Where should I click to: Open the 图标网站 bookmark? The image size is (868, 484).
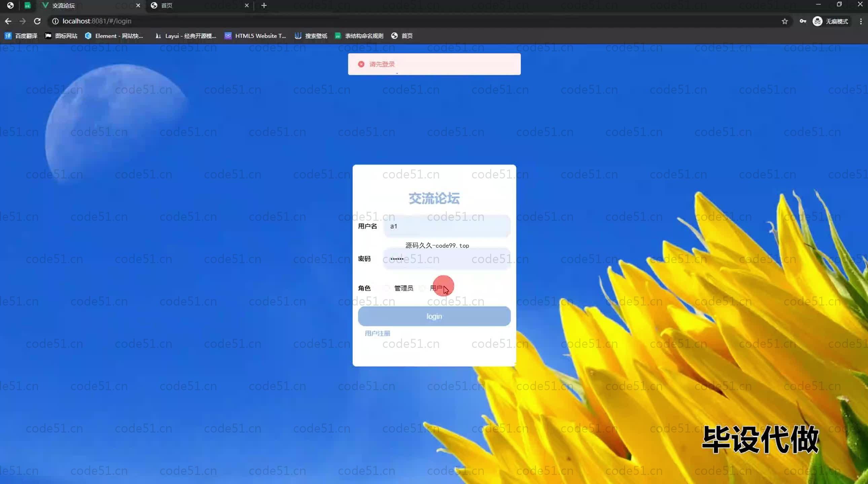[61, 36]
